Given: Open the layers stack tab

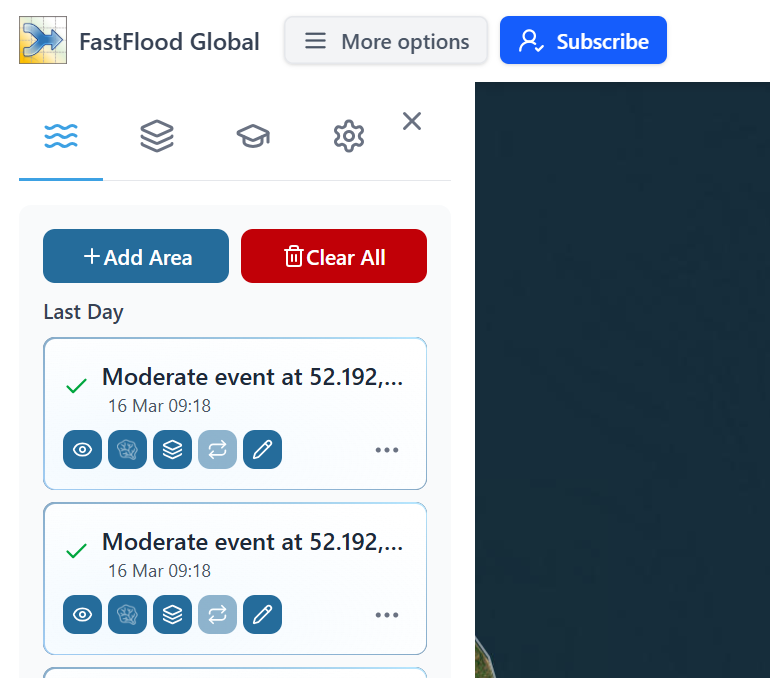Looking at the screenshot, I should point(157,136).
